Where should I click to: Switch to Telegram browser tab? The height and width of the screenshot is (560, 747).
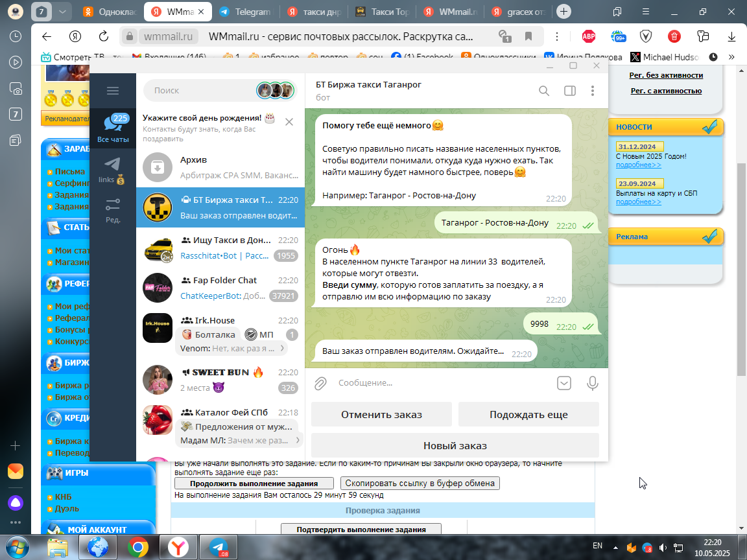pos(246,12)
